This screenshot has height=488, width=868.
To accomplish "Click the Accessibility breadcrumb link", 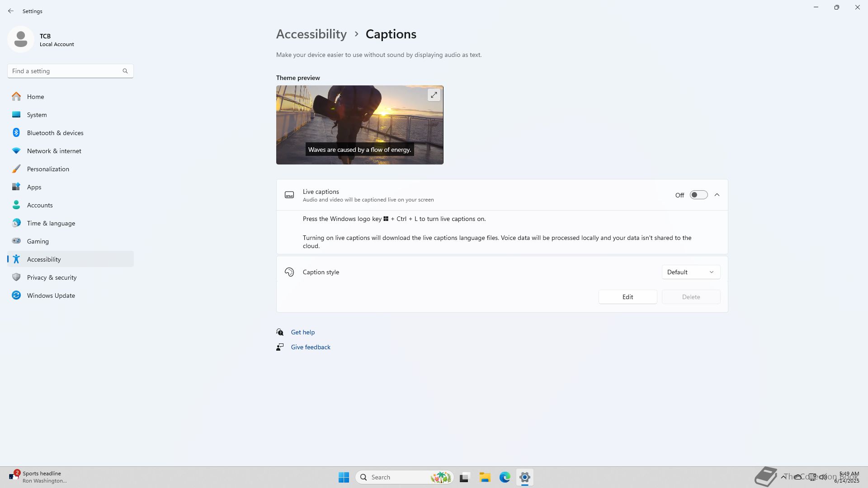I will (311, 34).
